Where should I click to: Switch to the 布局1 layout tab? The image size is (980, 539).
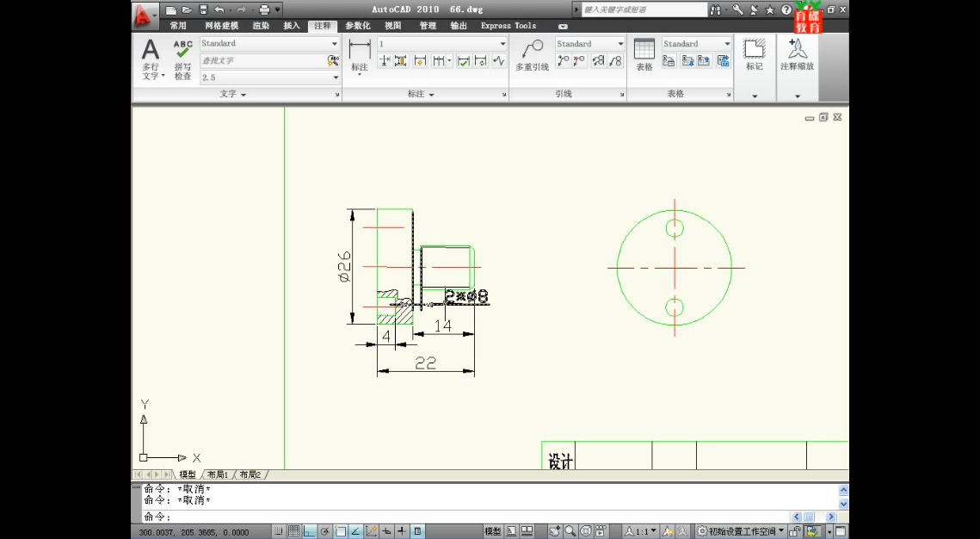click(x=218, y=474)
